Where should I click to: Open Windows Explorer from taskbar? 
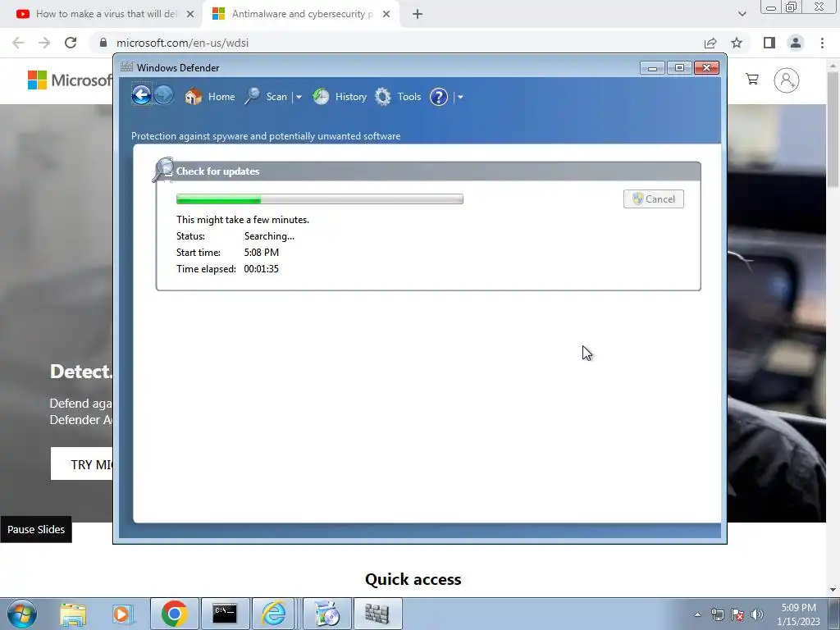[x=73, y=614]
